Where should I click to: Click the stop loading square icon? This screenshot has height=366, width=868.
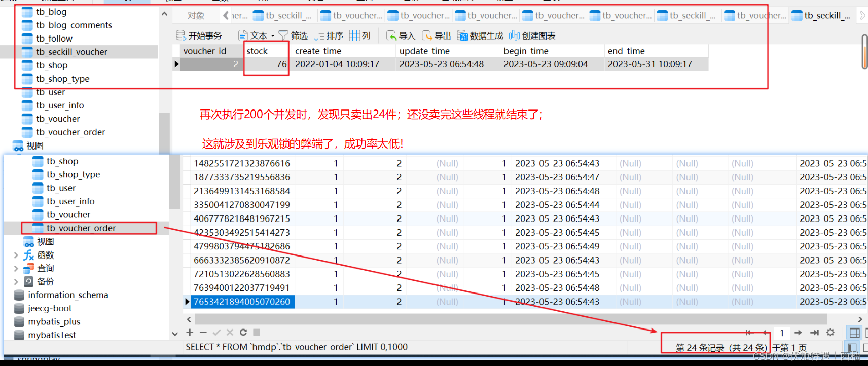257,333
